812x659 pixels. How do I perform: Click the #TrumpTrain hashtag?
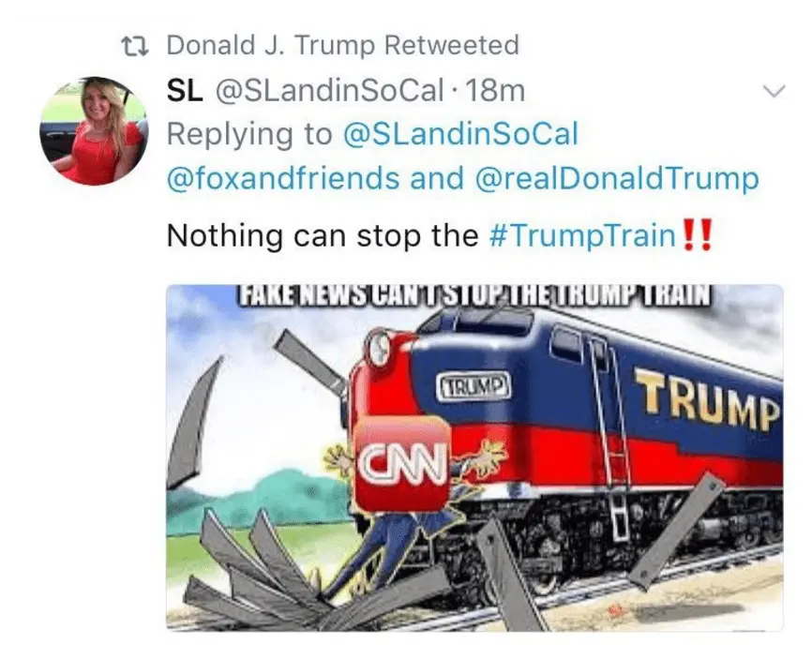[581, 234]
